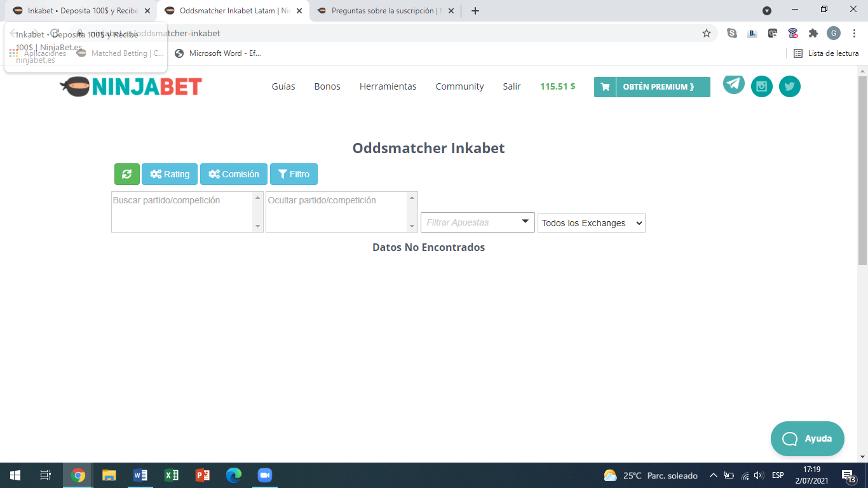Image resolution: width=868 pixels, height=488 pixels.
Task: Open the Ayuda chat widget
Action: click(x=808, y=439)
